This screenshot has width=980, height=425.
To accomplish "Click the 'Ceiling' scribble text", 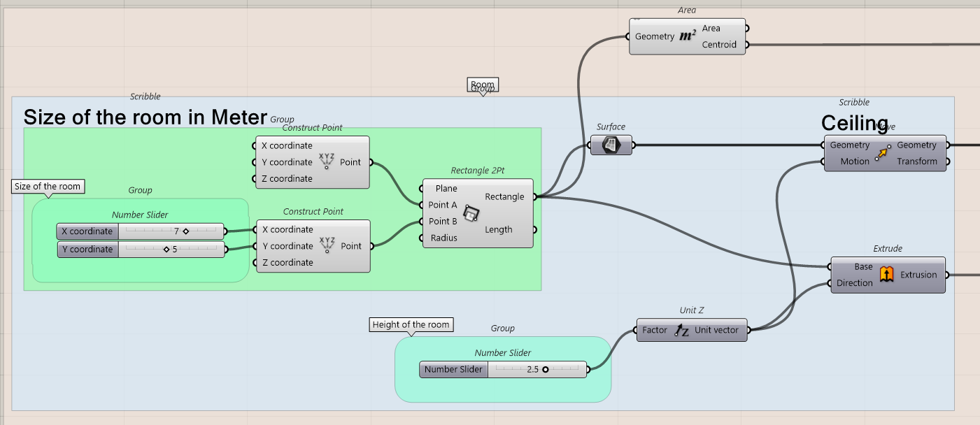I will pyautogui.click(x=853, y=123).
